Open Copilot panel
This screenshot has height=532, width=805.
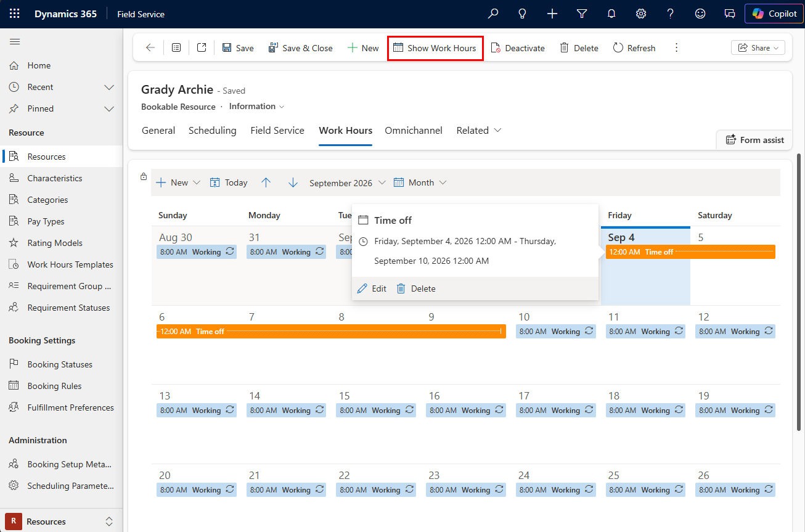point(774,14)
